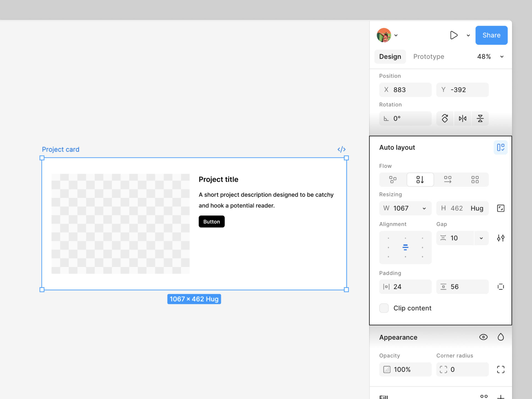The height and width of the screenshot is (399, 532).
Task: Open the width resizing dropdown chevron
Action: click(x=424, y=208)
